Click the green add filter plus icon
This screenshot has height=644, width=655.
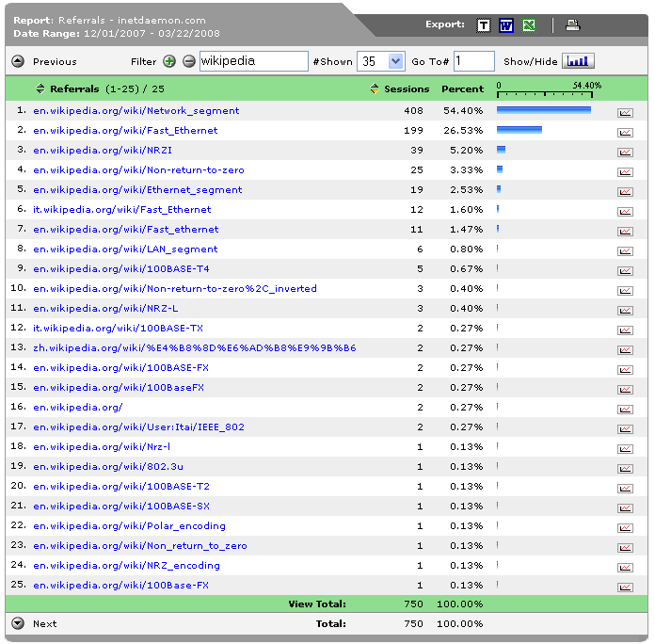click(x=169, y=62)
